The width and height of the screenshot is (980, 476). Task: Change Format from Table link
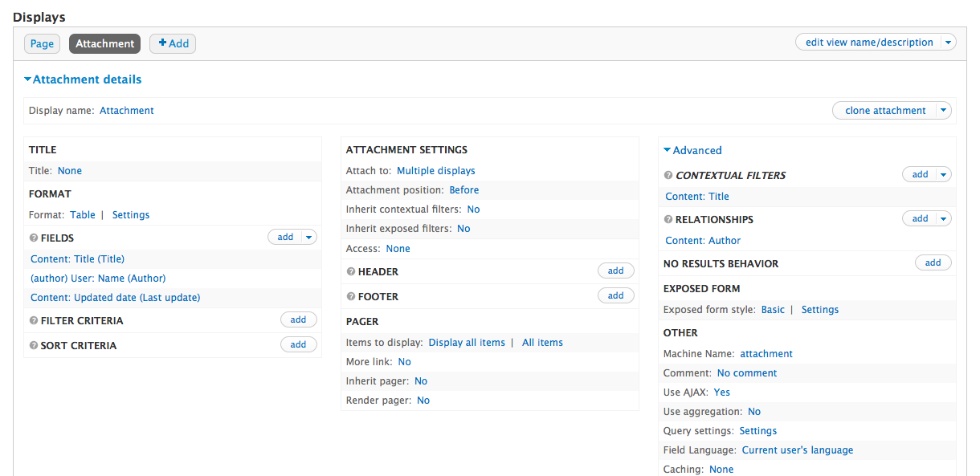point(82,215)
